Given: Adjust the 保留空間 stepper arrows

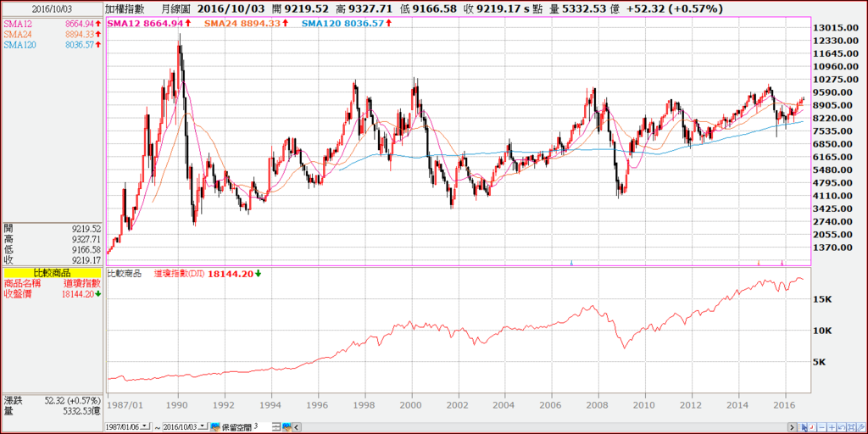Looking at the screenshot, I should pyautogui.click(x=276, y=427).
